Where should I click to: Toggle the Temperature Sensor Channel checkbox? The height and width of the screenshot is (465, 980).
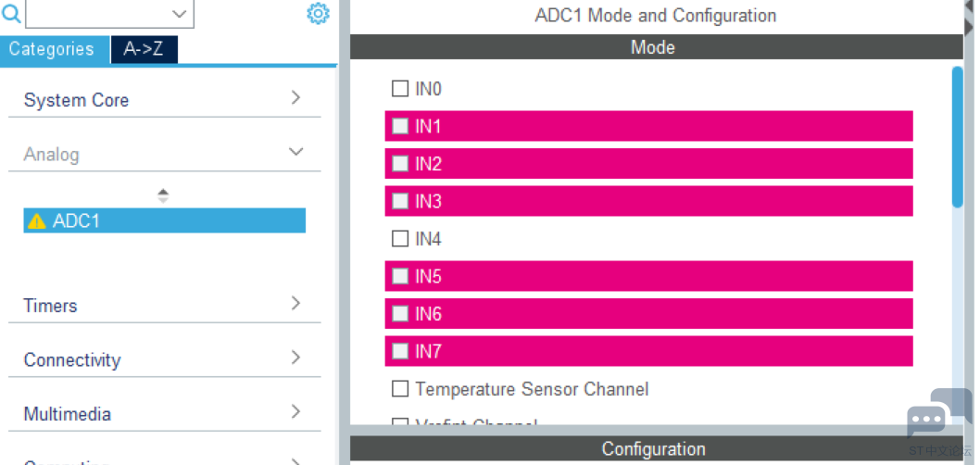pyautogui.click(x=400, y=389)
